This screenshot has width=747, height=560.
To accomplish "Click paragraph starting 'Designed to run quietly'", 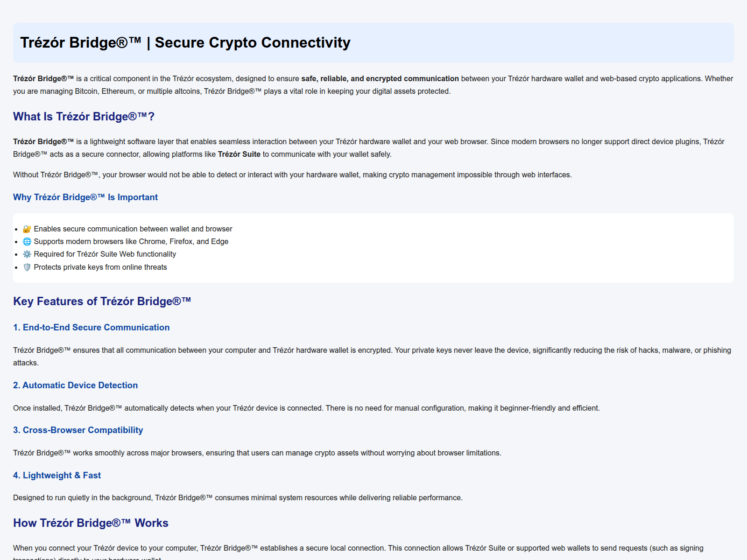I will [x=238, y=498].
